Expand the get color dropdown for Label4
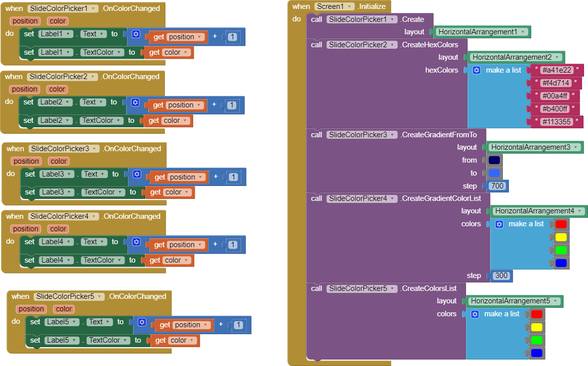588x366 pixels. tap(186, 260)
